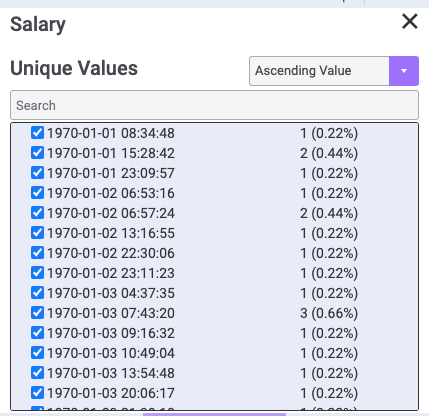Uncheck the 1970-01-01 15:28:42 checkbox
Image resolution: width=429 pixels, height=416 pixels.
[37, 152]
